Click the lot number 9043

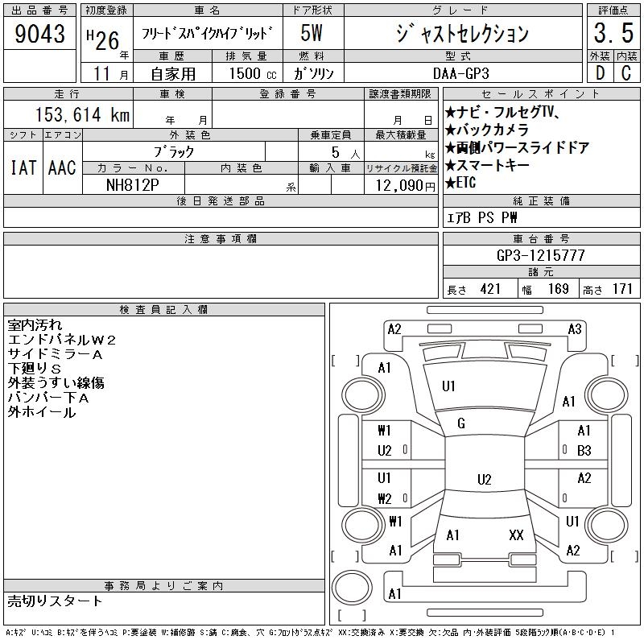click(x=40, y=34)
